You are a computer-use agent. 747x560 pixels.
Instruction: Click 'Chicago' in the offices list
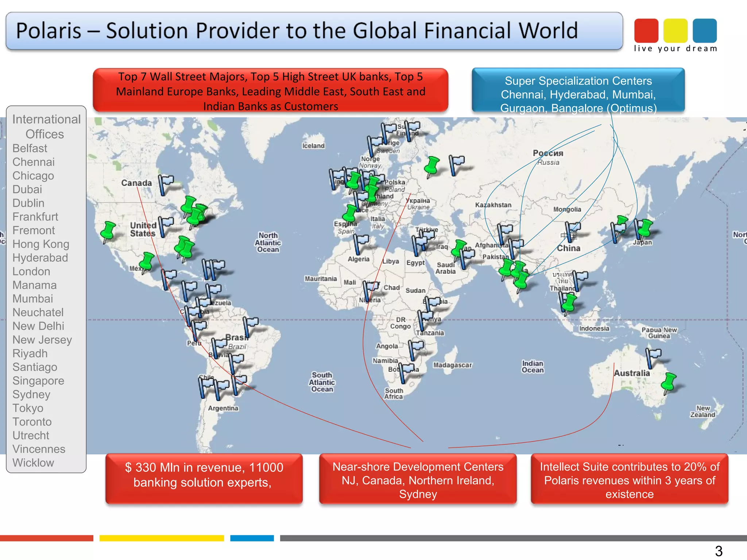click(x=33, y=176)
